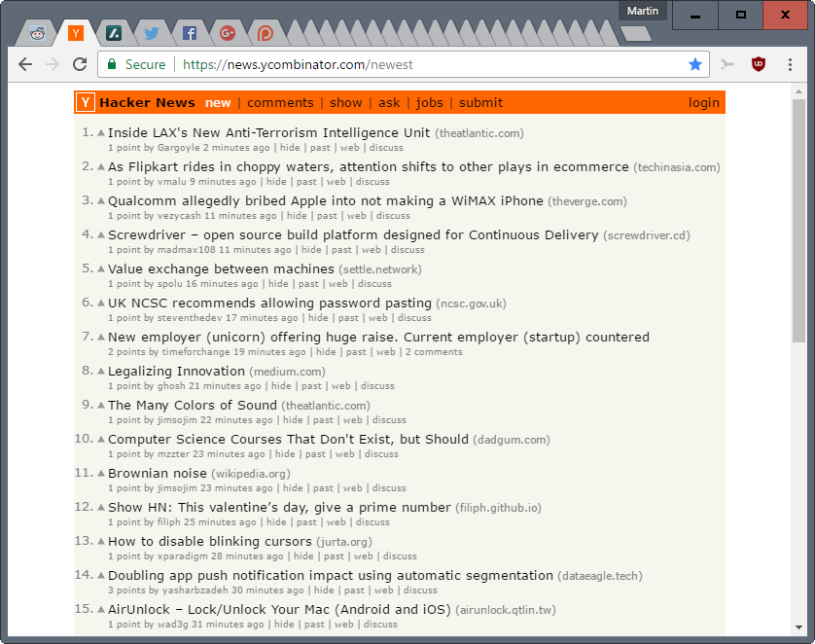Switch to the Google Plus tab

228,34
